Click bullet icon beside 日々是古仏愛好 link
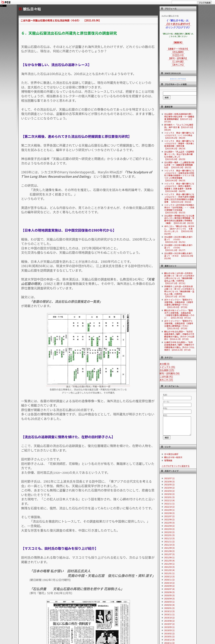Image resolution: width=215 pixels, height=644 pixels. pos(162,454)
